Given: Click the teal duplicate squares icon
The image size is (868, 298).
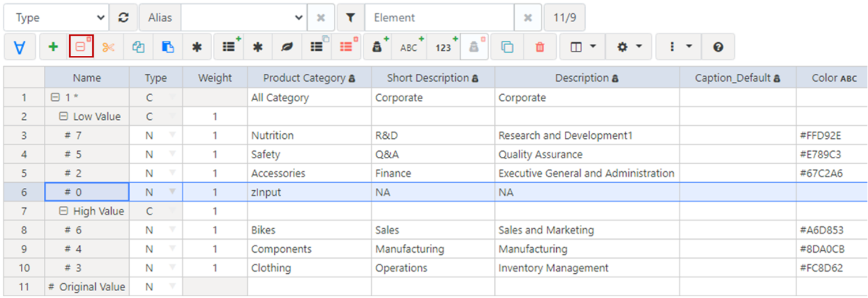Looking at the screenshot, I should [507, 47].
